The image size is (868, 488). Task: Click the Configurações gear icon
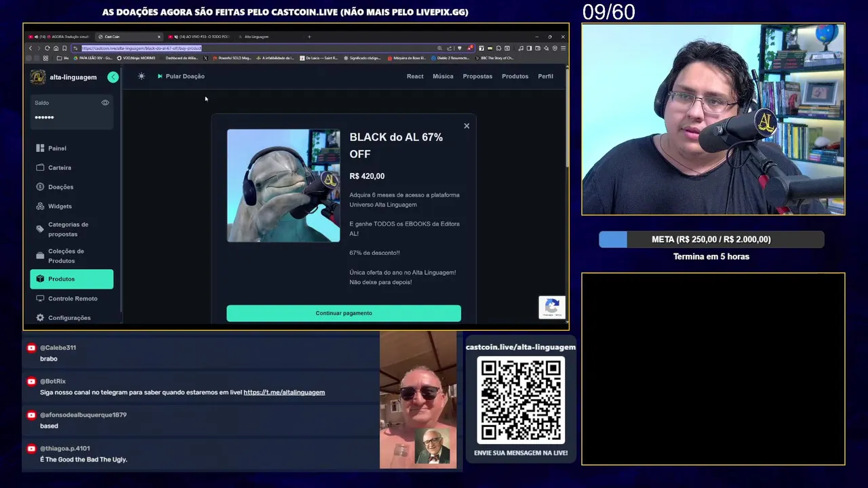(x=40, y=318)
